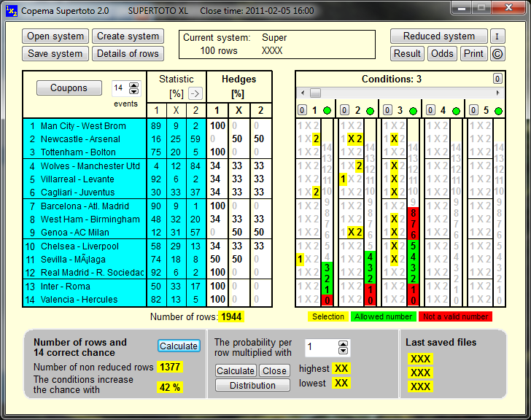Open second last-saved file XXX

point(420,373)
